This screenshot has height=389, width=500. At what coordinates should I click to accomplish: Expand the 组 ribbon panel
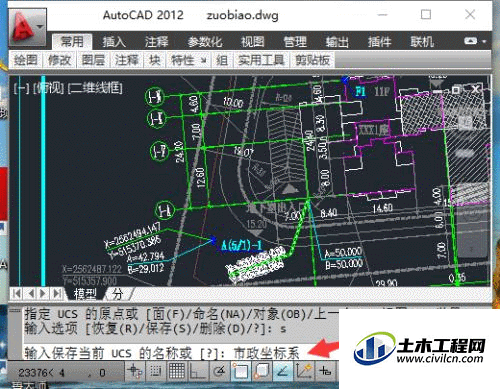coord(222,60)
